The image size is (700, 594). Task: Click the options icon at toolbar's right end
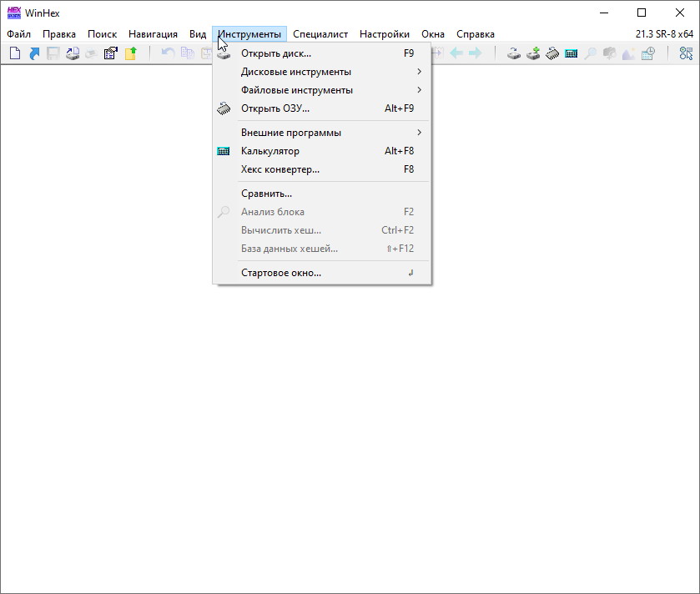click(x=686, y=53)
